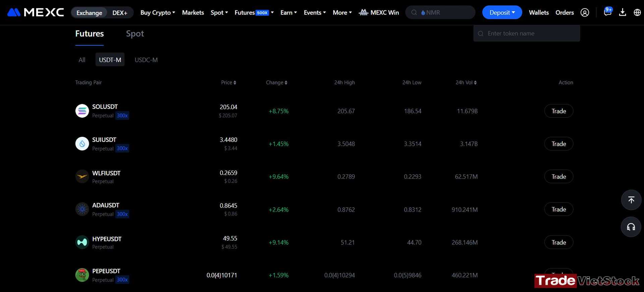Expand the Buy Crypto menu
The width and height of the screenshot is (644, 292).
(x=158, y=12)
